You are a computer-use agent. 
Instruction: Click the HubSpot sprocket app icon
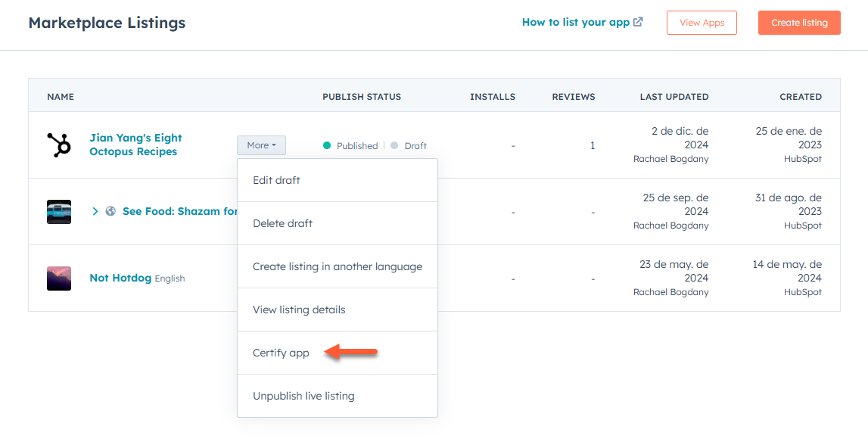point(59,145)
